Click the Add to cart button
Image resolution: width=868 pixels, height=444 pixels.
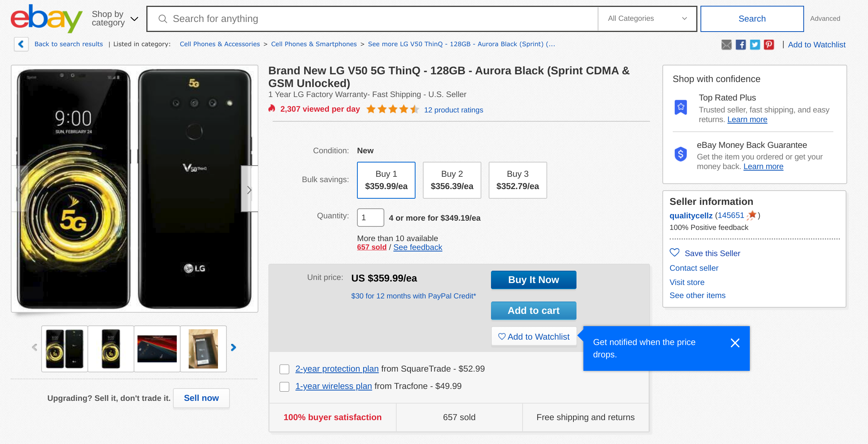pos(533,310)
